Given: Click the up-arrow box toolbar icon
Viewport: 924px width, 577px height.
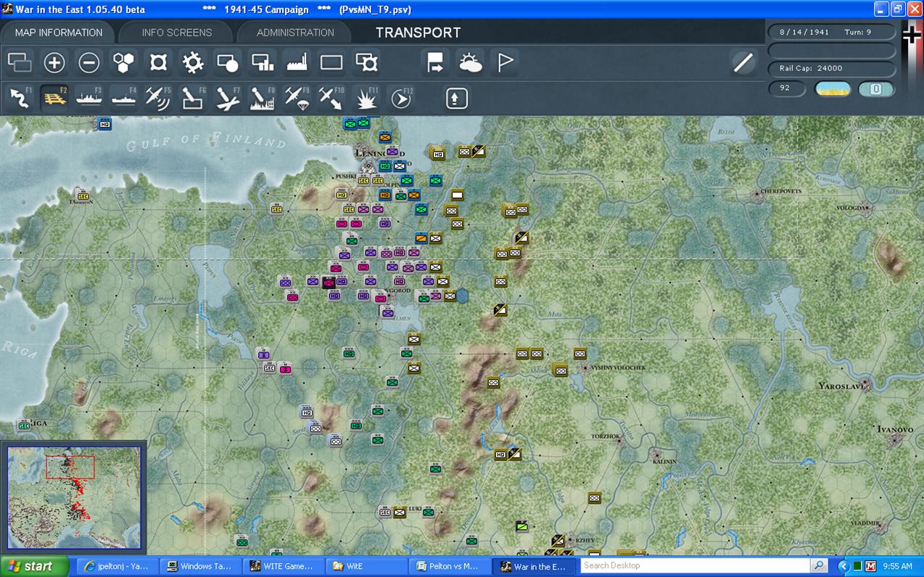Looking at the screenshot, I should (x=456, y=98).
